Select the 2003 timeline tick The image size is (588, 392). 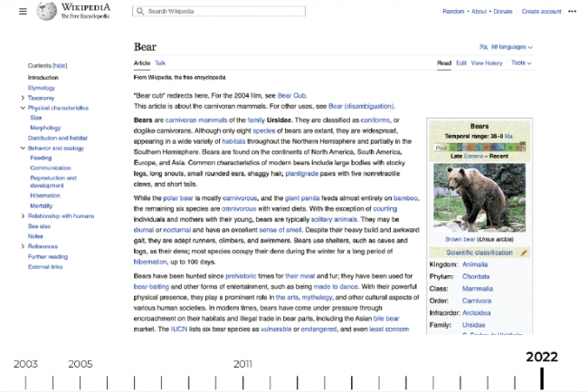click(x=25, y=383)
